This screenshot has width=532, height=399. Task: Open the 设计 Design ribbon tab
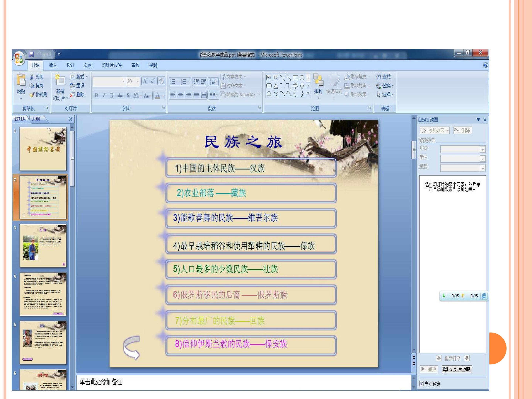click(x=70, y=65)
